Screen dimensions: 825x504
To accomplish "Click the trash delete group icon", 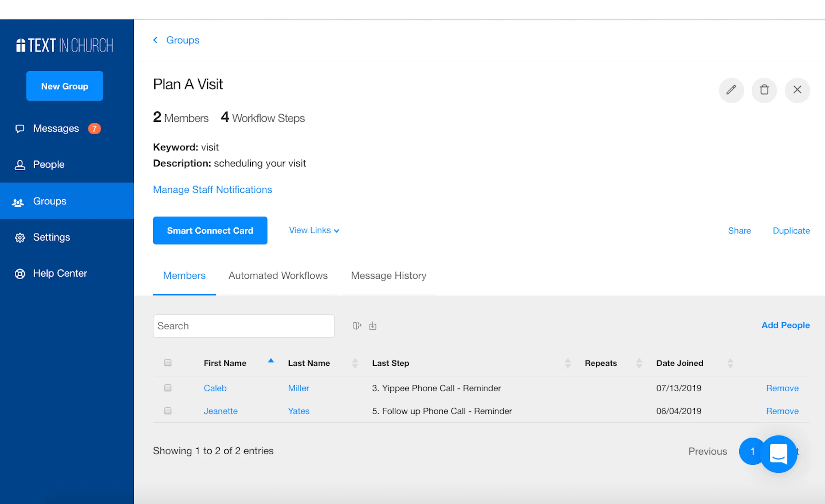I will tap(764, 90).
